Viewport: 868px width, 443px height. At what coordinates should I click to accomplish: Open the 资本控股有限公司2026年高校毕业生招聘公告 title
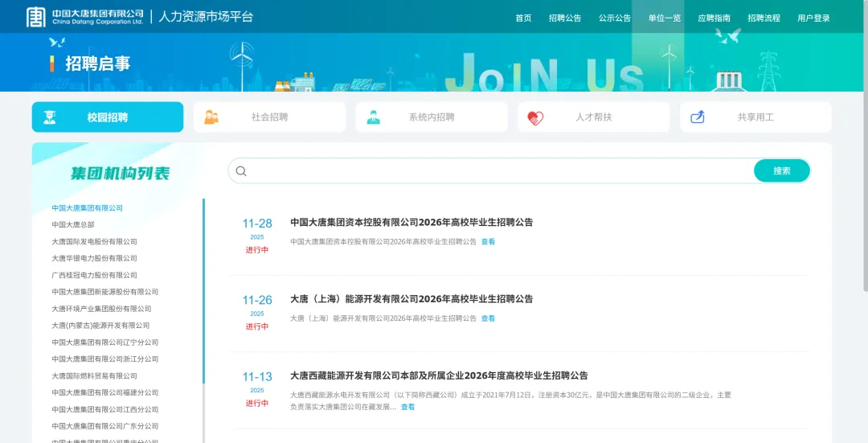(x=411, y=223)
